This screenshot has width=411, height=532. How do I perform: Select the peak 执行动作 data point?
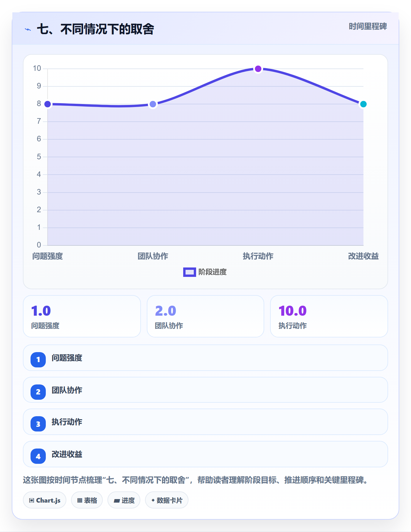[x=258, y=69]
